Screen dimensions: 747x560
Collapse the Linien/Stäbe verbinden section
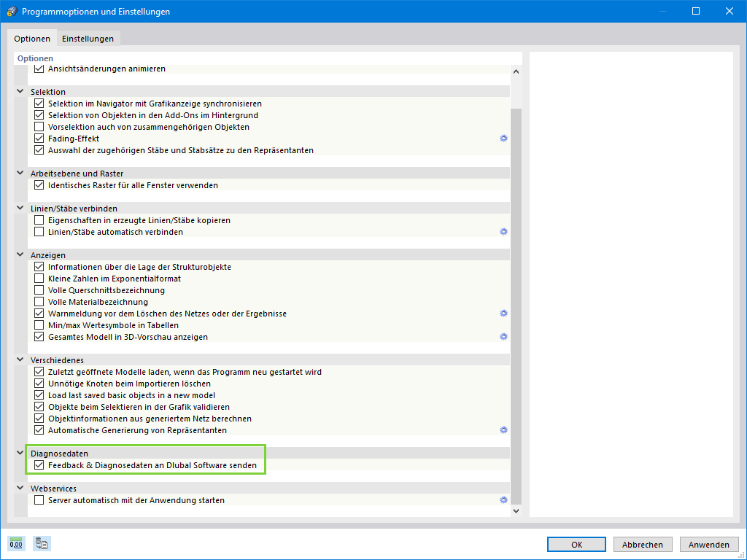(20, 208)
